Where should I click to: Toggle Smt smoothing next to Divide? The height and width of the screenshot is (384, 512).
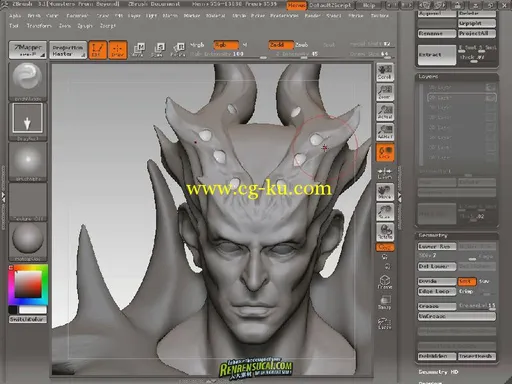467,282
